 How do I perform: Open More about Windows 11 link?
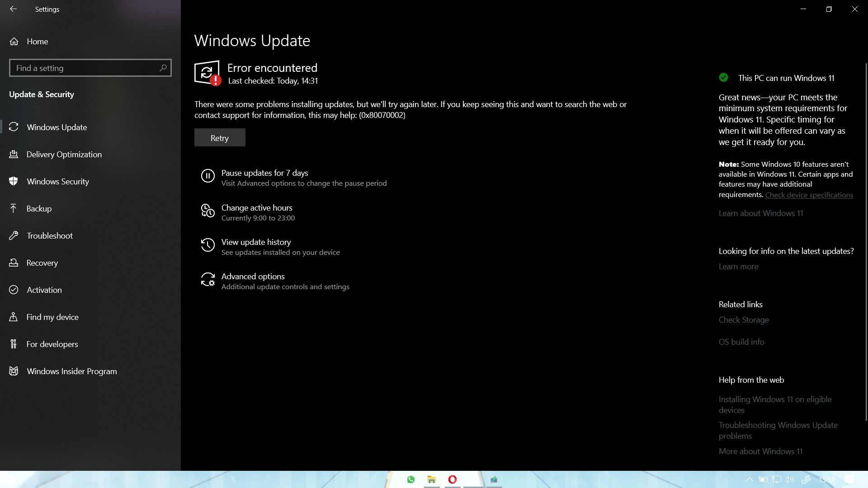coord(761,451)
